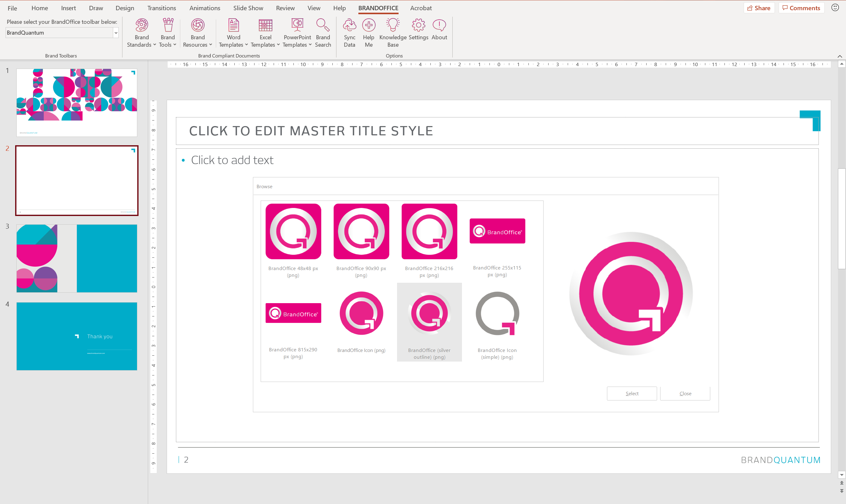Screen dimensions: 846x504
Task: Switch to the Design tab
Action: (125, 8)
